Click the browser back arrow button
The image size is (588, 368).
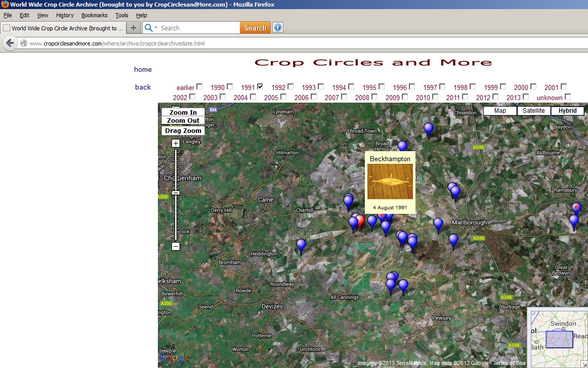pos(10,43)
